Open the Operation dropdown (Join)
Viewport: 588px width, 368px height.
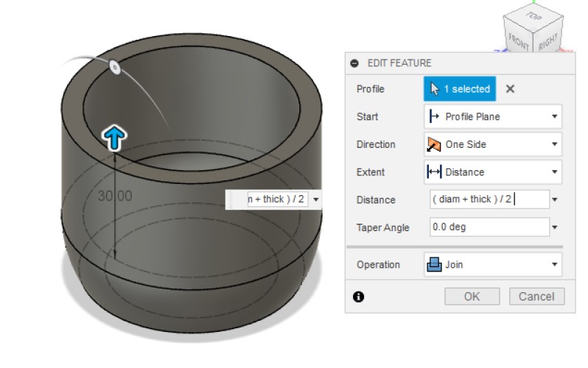click(x=493, y=264)
